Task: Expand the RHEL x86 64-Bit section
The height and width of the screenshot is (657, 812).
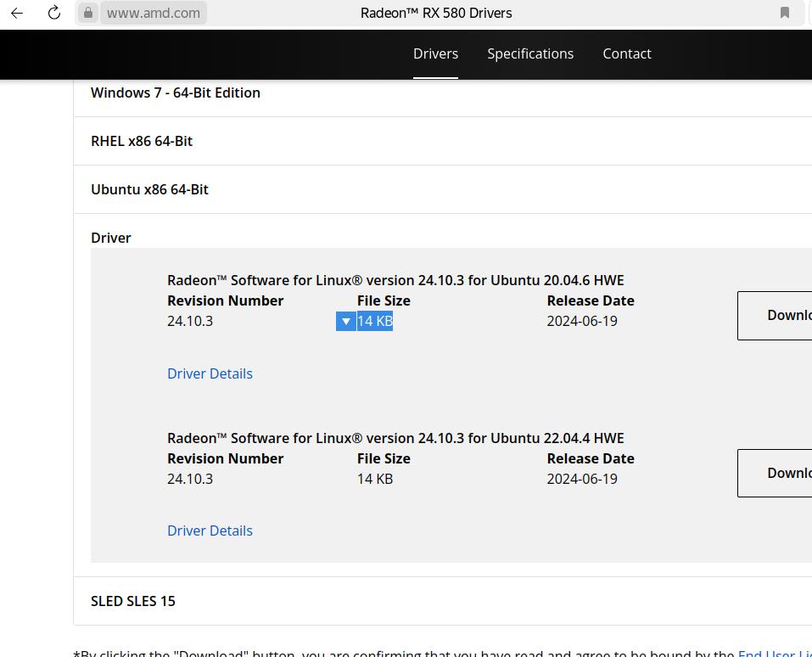Action: point(443,141)
